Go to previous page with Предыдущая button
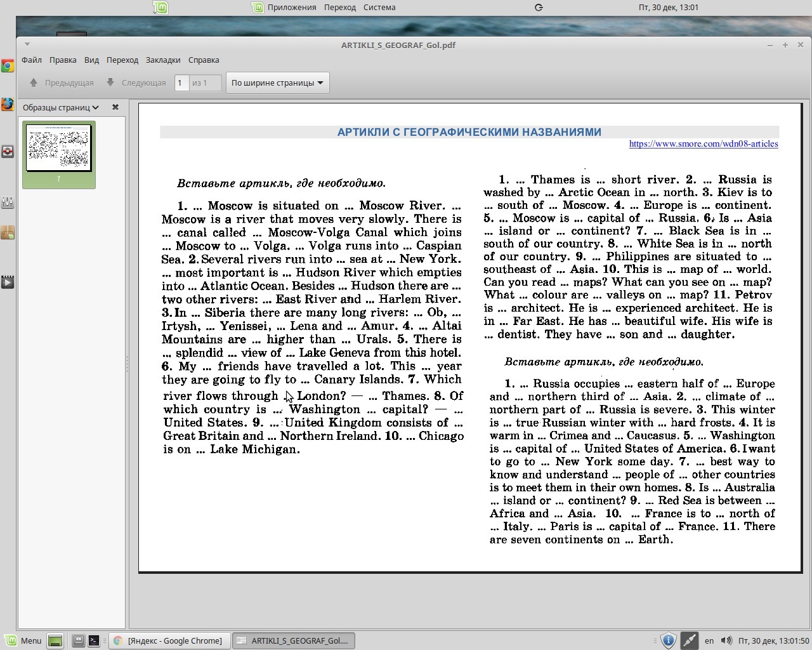This screenshot has height=650, width=812. click(x=62, y=83)
